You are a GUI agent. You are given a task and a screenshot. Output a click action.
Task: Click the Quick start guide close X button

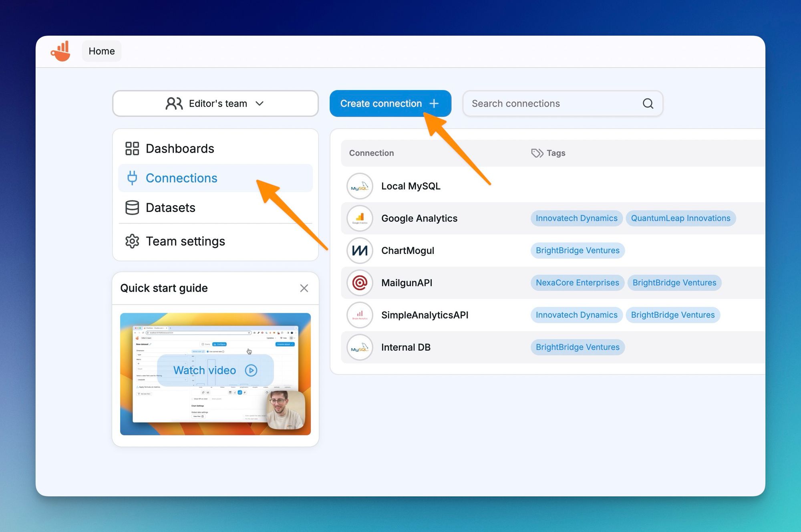pos(304,288)
